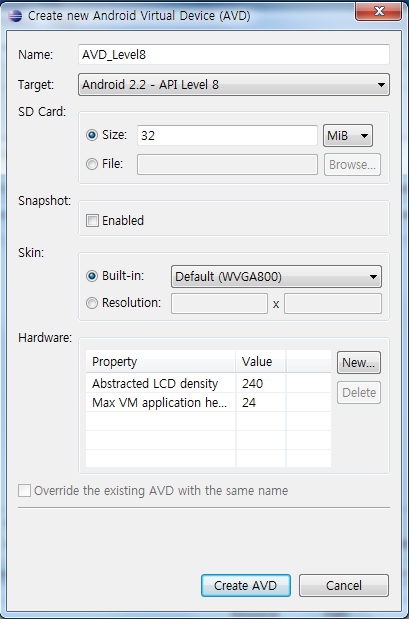
Task: Edit the SD Card size value 32
Action: tap(227, 135)
